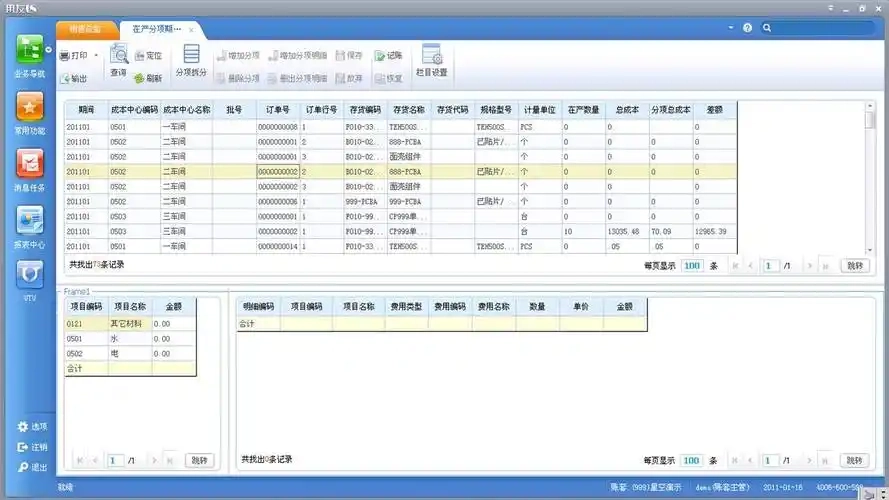
Task: Select the cell showing 12965.39
Action: pyautogui.click(x=714, y=231)
